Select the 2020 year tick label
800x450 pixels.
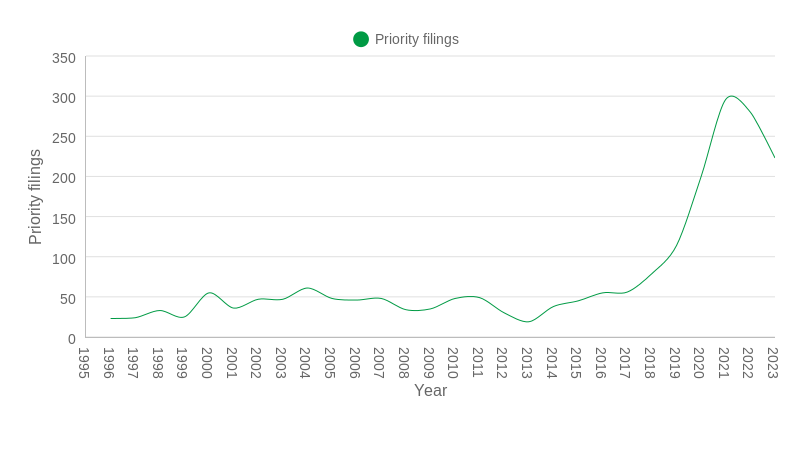pos(700,363)
